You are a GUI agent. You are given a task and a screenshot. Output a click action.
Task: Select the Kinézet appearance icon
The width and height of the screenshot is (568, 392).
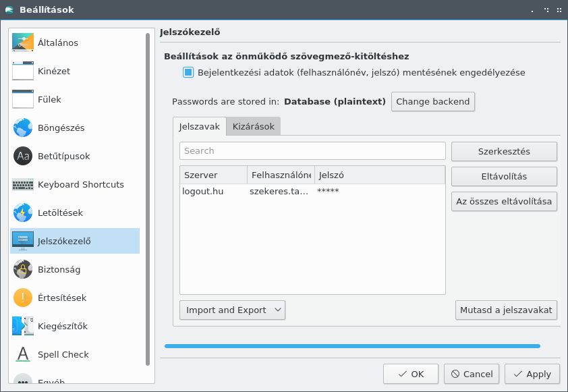(23, 71)
